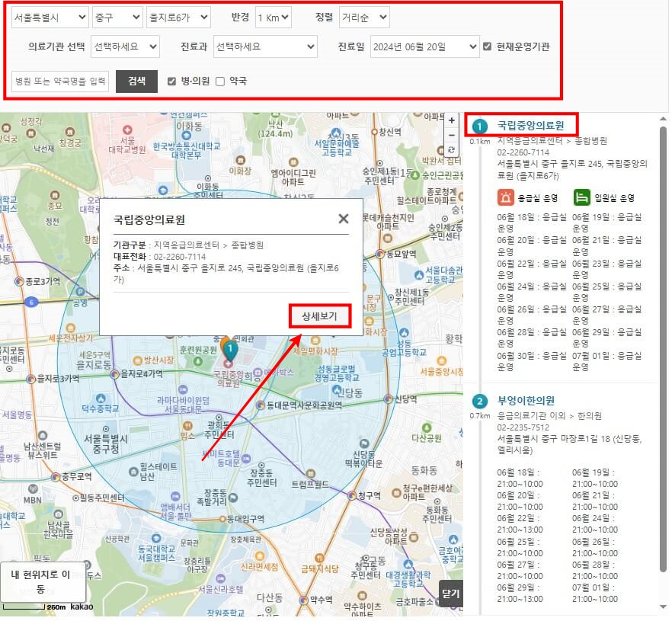Open the 서울특별시 city dropdown
672x621 pixels.
click(50, 18)
